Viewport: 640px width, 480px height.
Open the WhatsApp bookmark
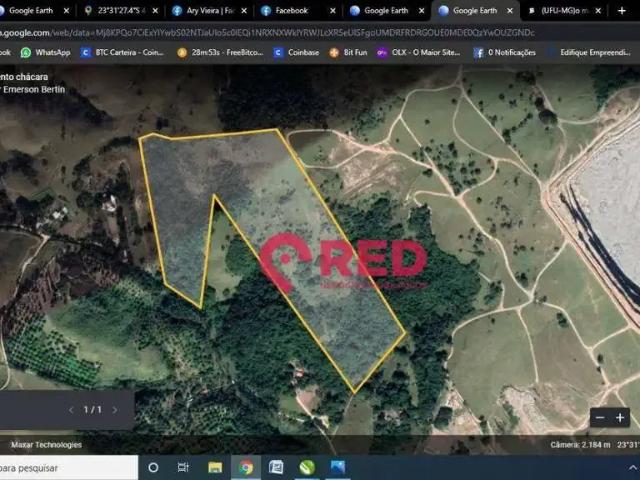click(x=45, y=52)
